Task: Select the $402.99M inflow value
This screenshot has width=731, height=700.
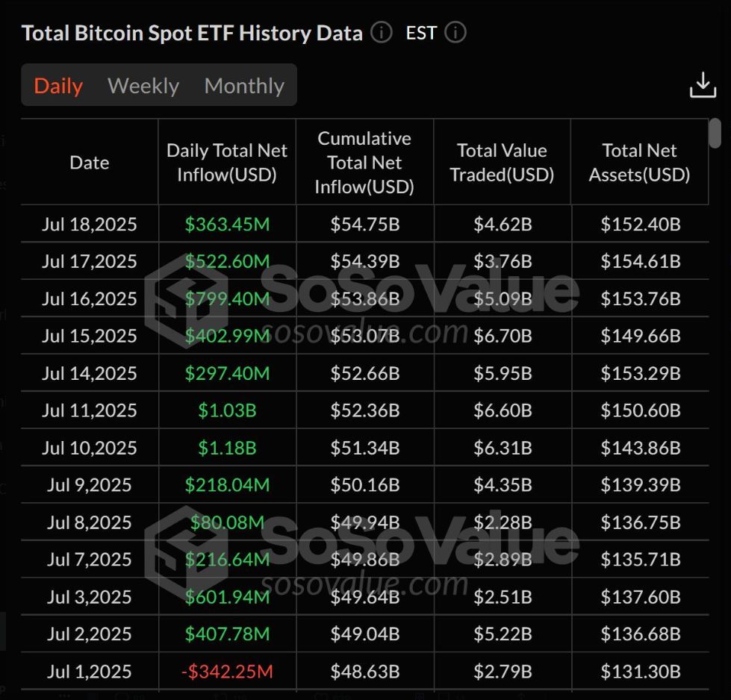Action: tap(228, 336)
